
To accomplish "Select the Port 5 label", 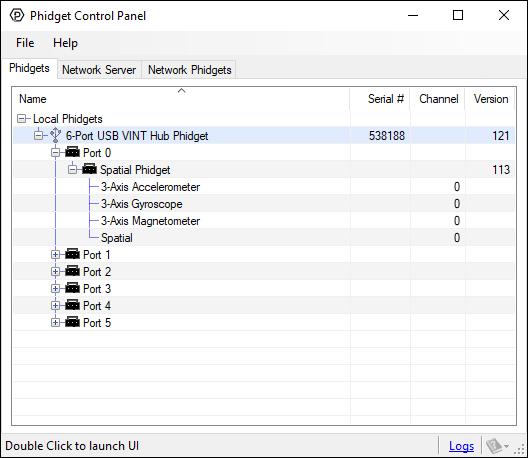I will coord(97,323).
